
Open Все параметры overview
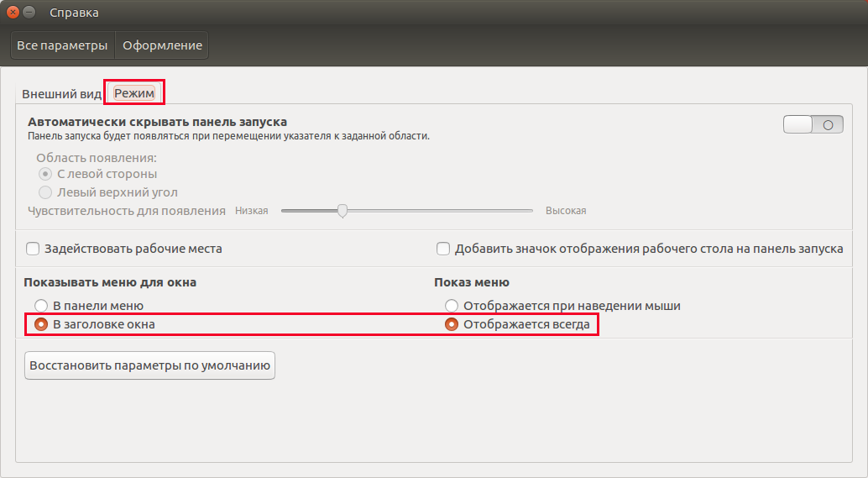pos(63,45)
